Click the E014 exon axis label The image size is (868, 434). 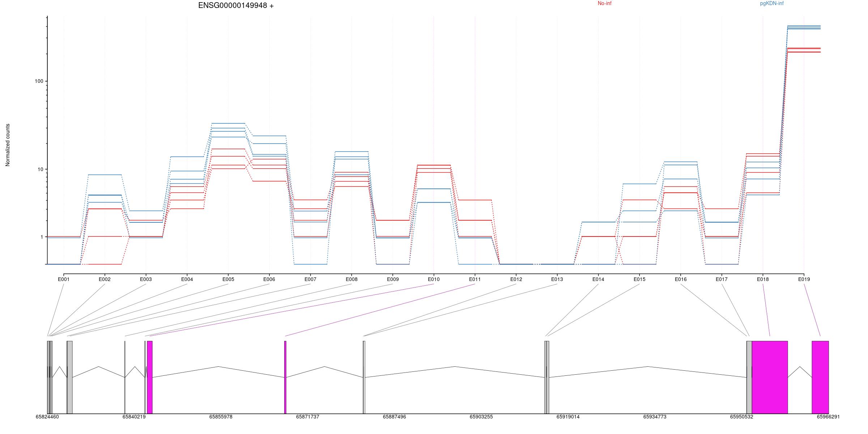[598, 279]
